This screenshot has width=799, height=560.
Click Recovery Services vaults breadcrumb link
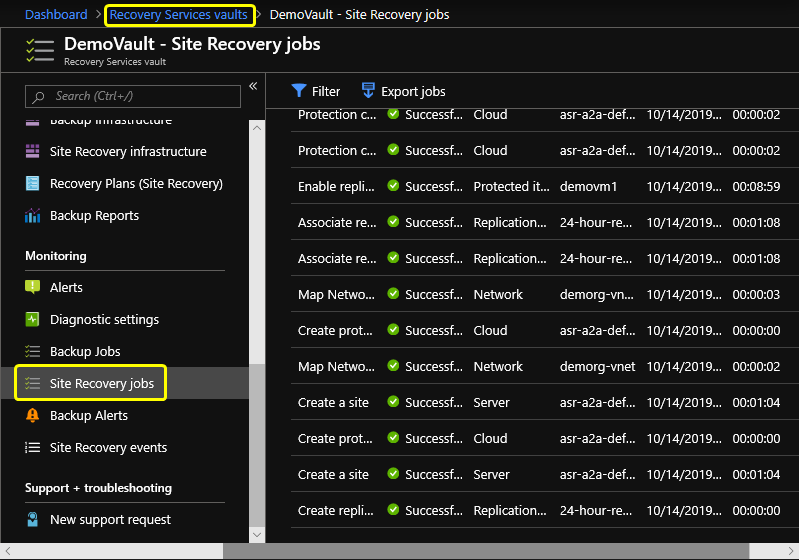tap(178, 15)
